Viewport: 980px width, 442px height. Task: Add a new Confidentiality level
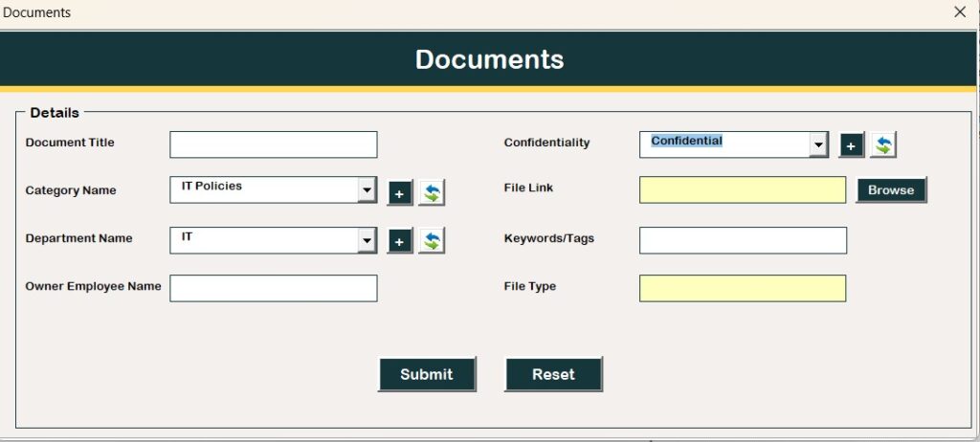(x=851, y=145)
